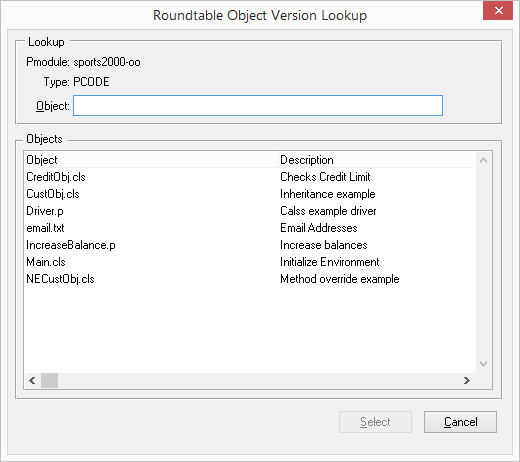This screenshot has height=462, width=520.
Task: Click the Object column header
Action: click(x=151, y=160)
